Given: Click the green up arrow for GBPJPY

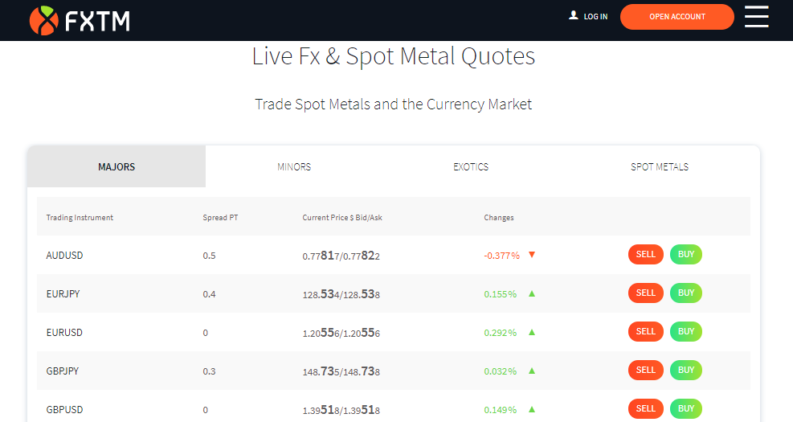Looking at the screenshot, I should point(532,371).
